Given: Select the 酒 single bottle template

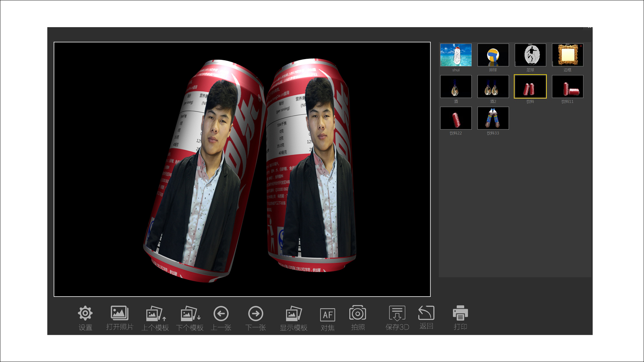Looking at the screenshot, I should click(456, 86).
